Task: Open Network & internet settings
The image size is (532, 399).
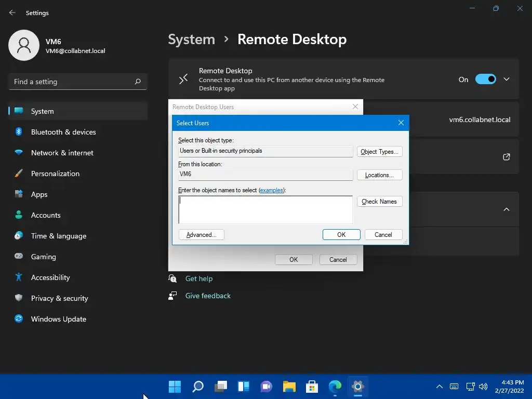Action: tap(78, 153)
